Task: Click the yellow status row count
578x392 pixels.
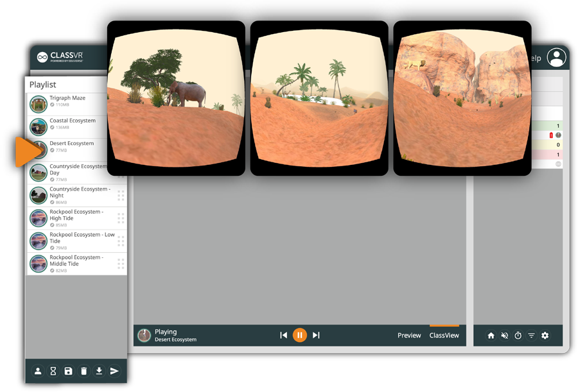Action: point(558,145)
